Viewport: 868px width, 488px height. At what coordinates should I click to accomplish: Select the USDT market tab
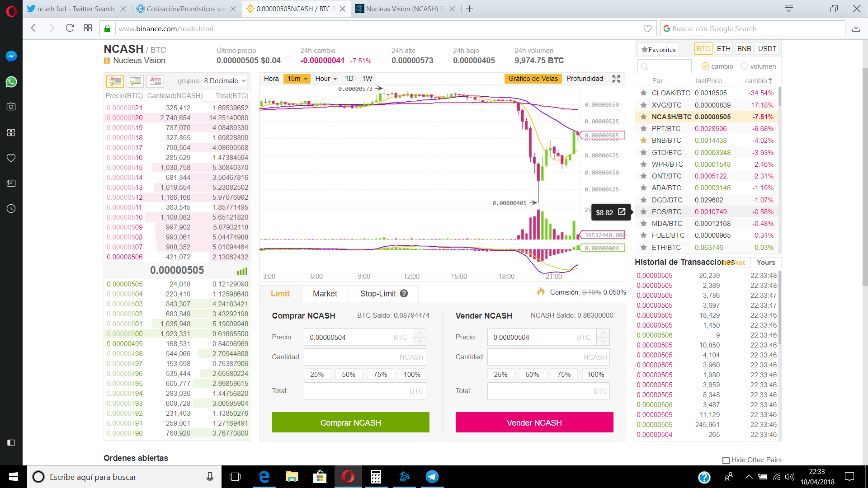767,49
